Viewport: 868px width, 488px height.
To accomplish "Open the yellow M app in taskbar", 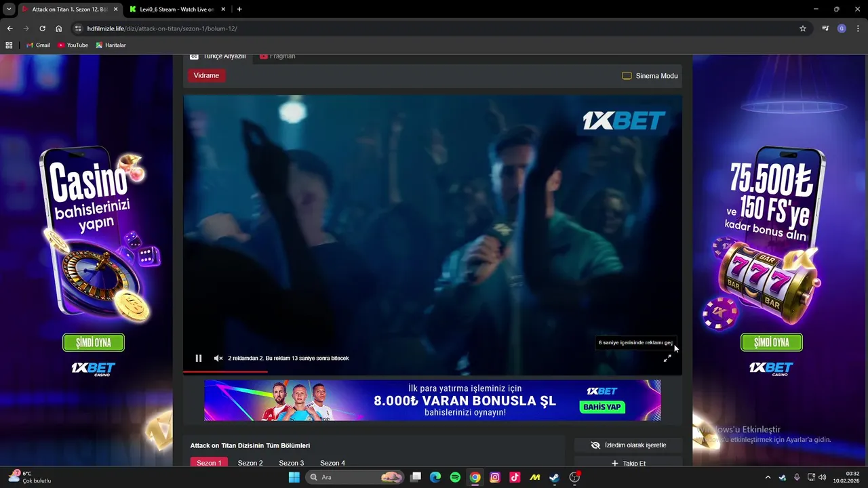I will coord(535,477).
